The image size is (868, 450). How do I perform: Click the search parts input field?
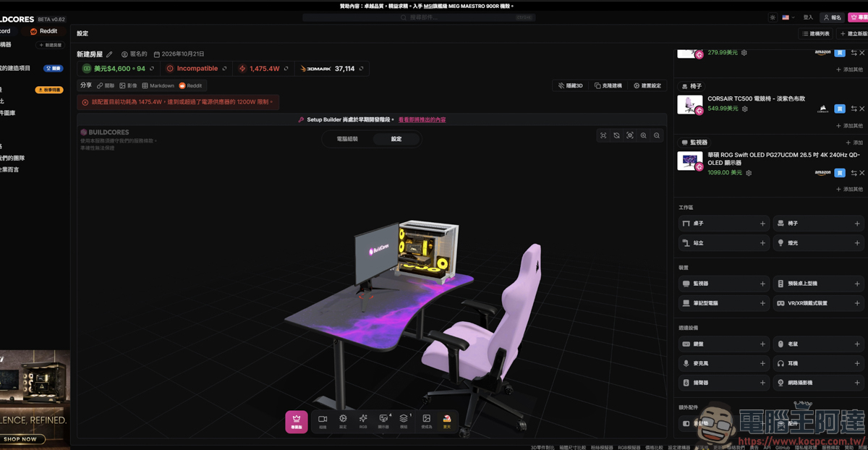[x=417, y=17]
